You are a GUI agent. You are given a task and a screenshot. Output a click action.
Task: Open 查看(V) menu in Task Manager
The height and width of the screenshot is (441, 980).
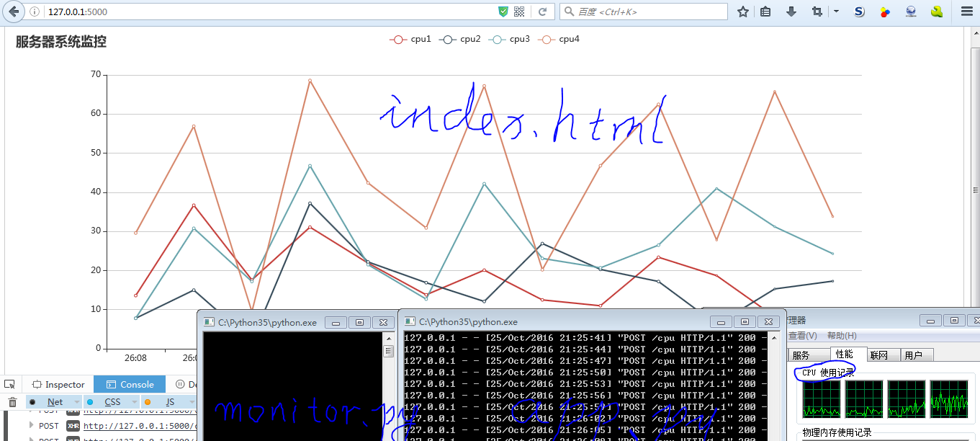tap(802, 336)
